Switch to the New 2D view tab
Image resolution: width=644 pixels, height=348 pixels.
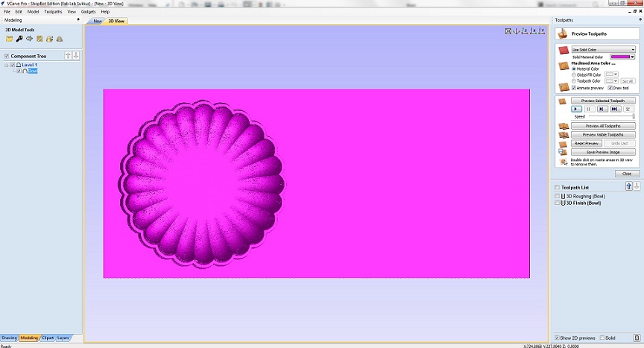(98, 21)
